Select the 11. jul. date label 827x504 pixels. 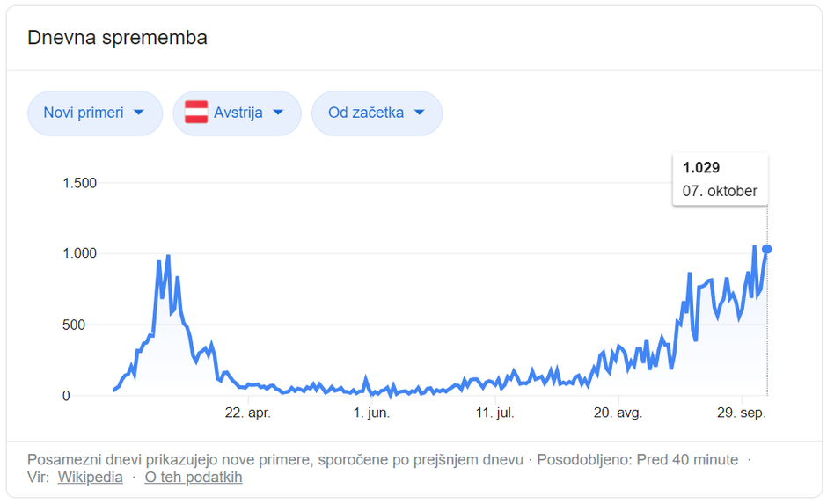click(x=494, y=413)
